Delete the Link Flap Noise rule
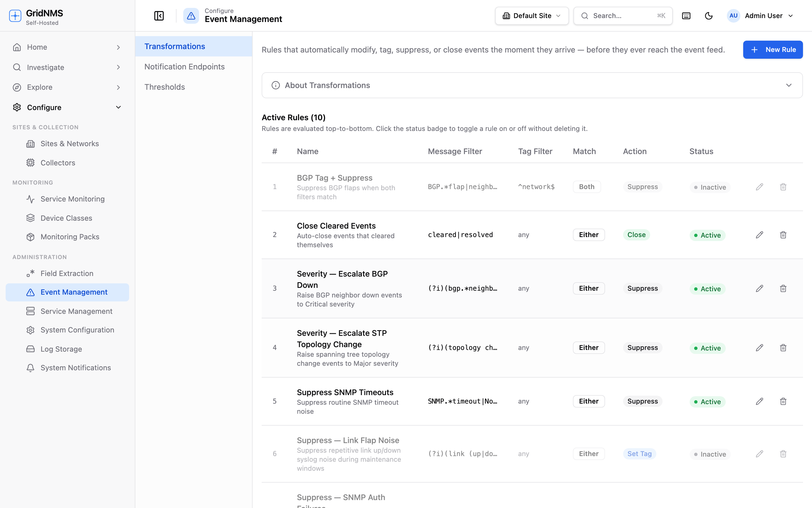The height and width of the screenshot is (508, 812). [x=783, y=454]
